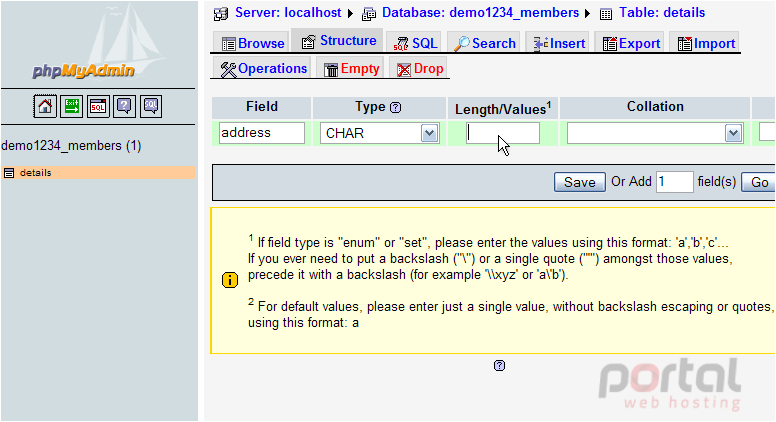This screenshot has width=776, height=422.
Task: Click the details table icon in sidebar
Action: coord(8,173)
